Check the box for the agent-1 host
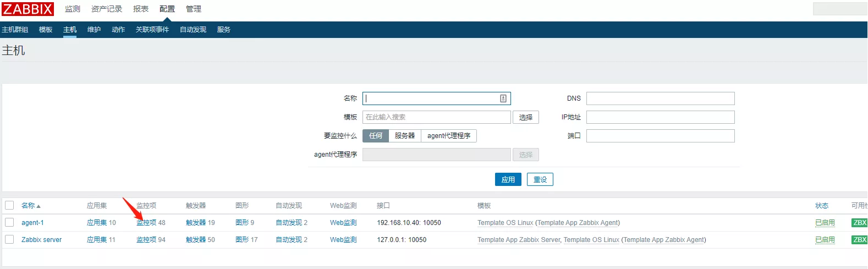 point(9,222)
